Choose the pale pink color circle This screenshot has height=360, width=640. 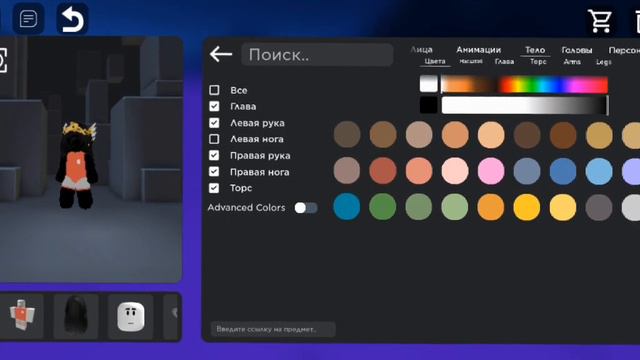(x=455, y=171)
